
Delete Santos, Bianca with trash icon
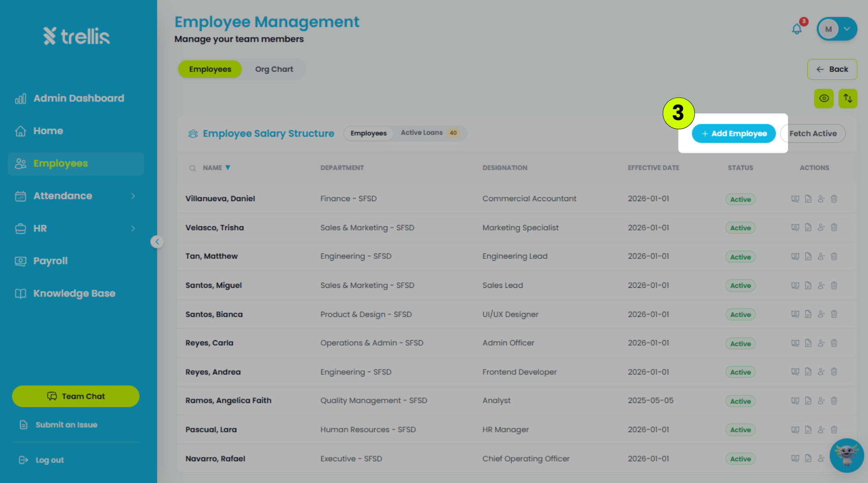point(834,314)
